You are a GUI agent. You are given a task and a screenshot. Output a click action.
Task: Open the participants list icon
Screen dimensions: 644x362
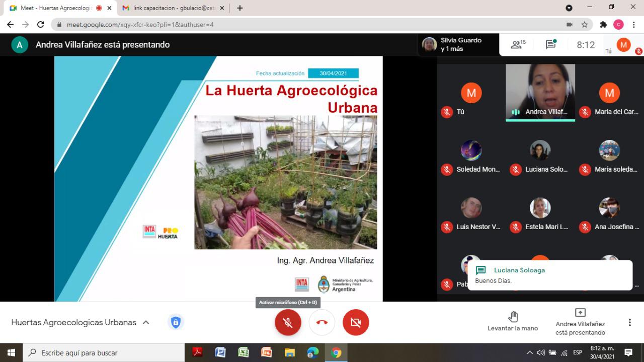(x=517, y=45)
